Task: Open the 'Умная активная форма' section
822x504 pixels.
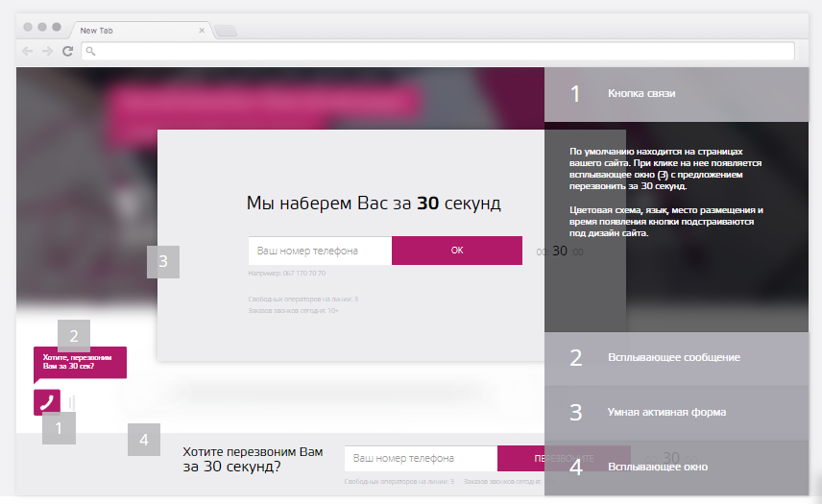Action: (x=676, y=413)
